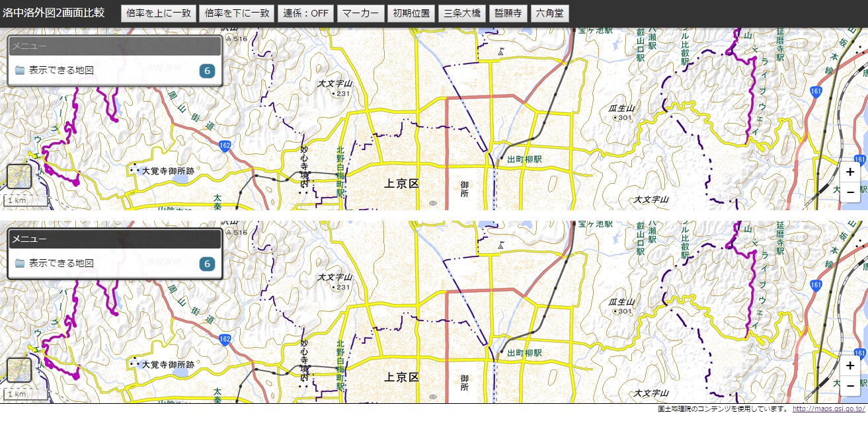
Task: Click 瓜生山 label on lower map
Action: pos(621,302)
